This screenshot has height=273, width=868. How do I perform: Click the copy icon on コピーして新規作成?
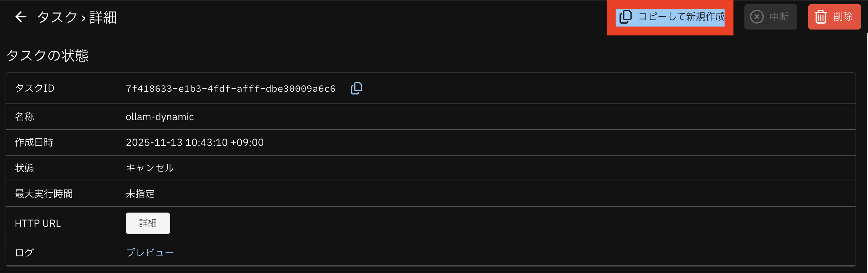point(626,17)
